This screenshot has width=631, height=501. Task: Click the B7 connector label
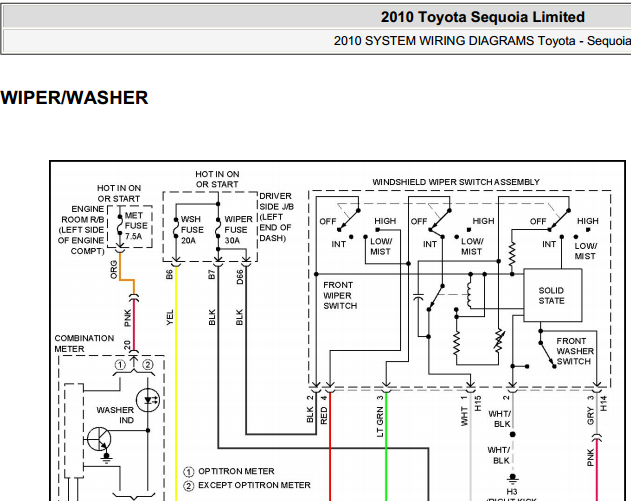[212, 274]
